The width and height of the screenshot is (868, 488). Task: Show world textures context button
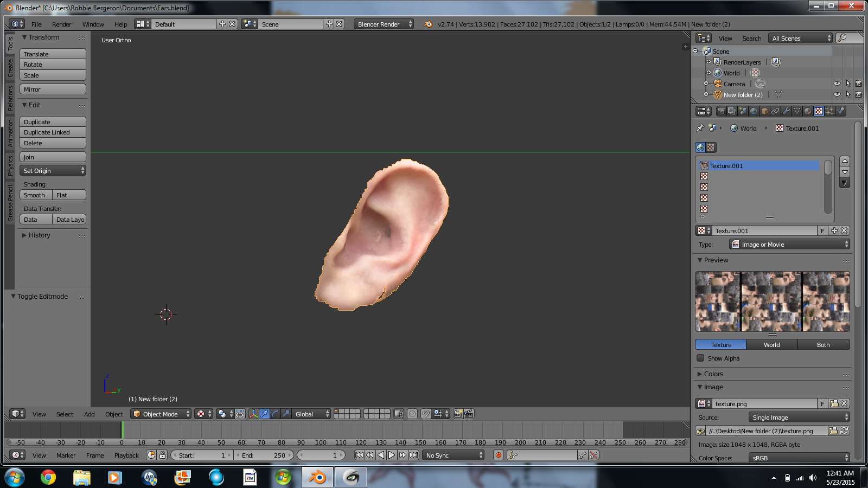click(700, 147)
